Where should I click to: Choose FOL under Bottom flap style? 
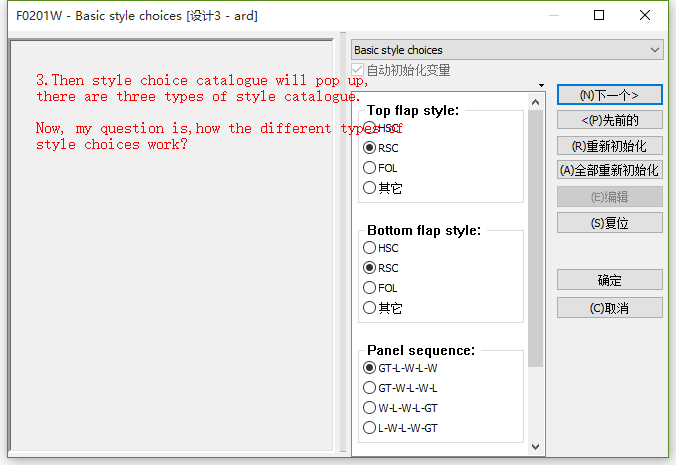point(370,288)
